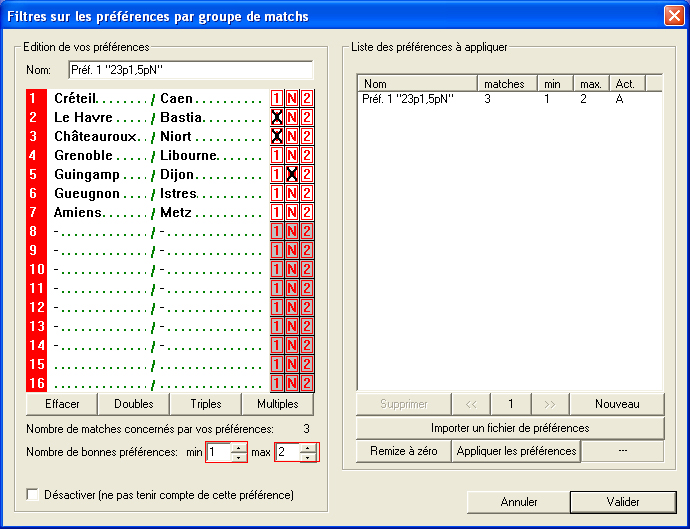690x529 pixels.
Task: Click the Multiples button
Action: point(278,404)
